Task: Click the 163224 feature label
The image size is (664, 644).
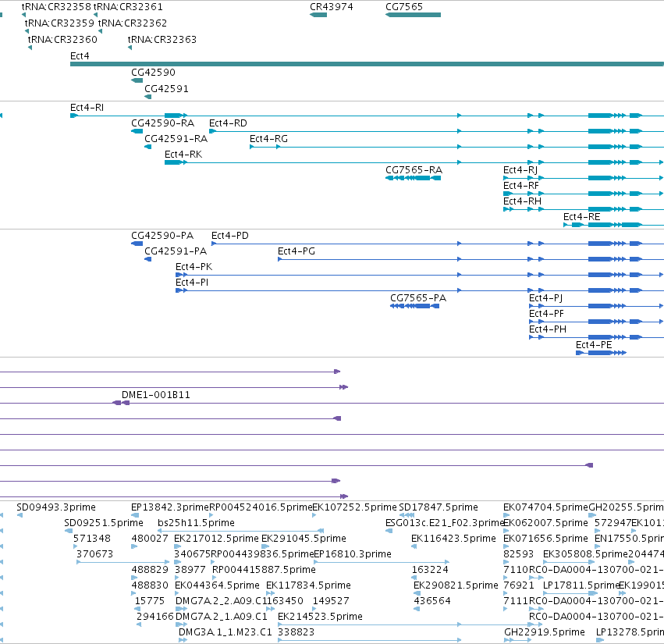Action: pyautogui.click(x=430, y=570)
